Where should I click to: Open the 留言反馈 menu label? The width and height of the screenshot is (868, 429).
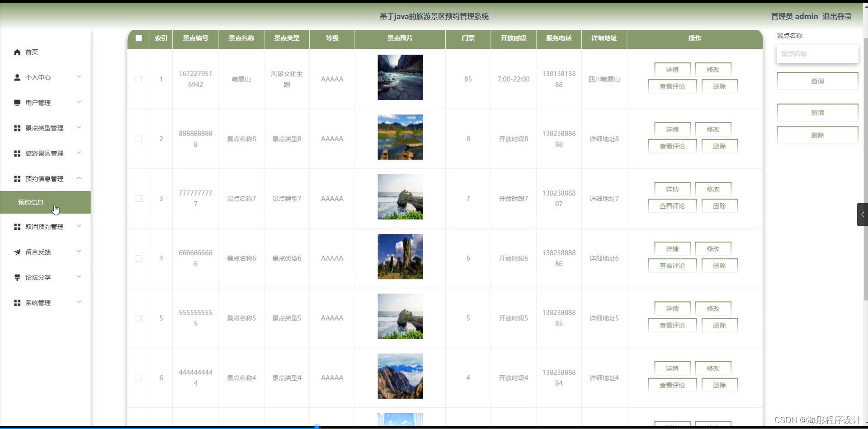point(38,252)
